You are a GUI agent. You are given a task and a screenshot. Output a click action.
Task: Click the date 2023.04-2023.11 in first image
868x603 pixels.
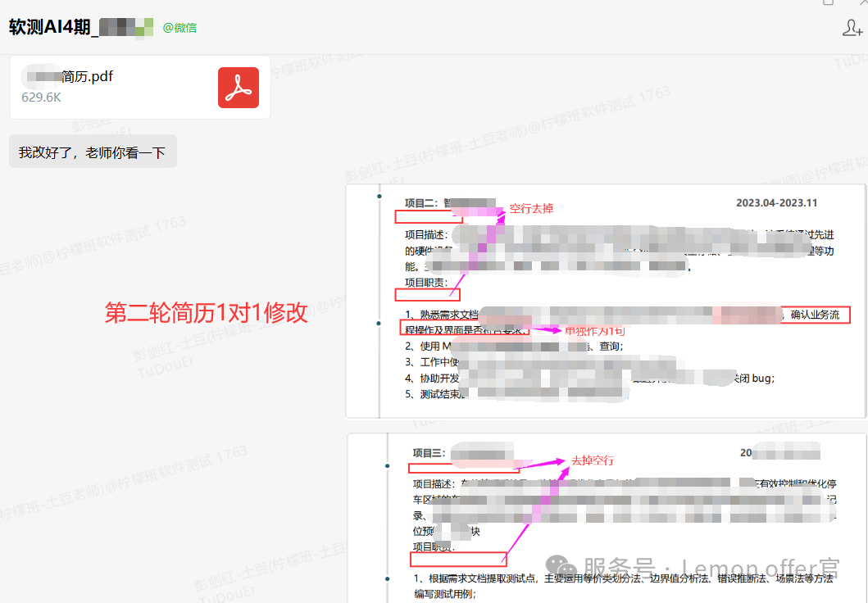(x=776, y=203)
